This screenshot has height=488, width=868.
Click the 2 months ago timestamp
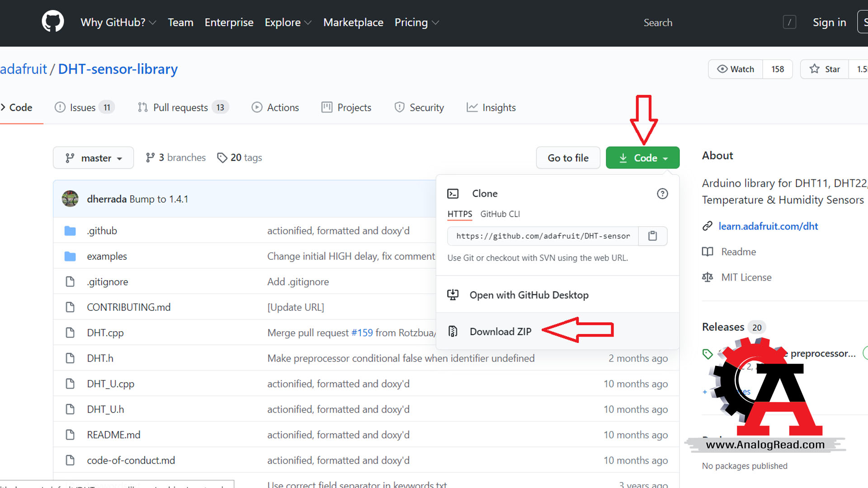click(638, 358)
